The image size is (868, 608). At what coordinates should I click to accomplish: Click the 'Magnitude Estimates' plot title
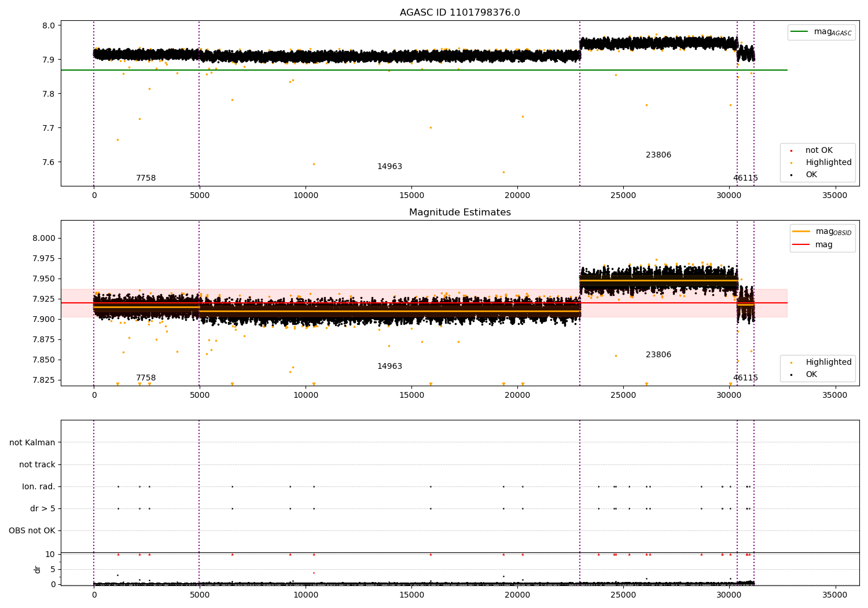(x=459, y=213)
